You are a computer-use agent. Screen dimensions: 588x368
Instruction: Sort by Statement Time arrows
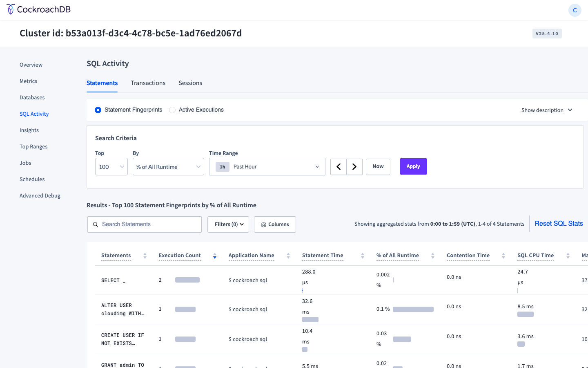tap(363, 256)
